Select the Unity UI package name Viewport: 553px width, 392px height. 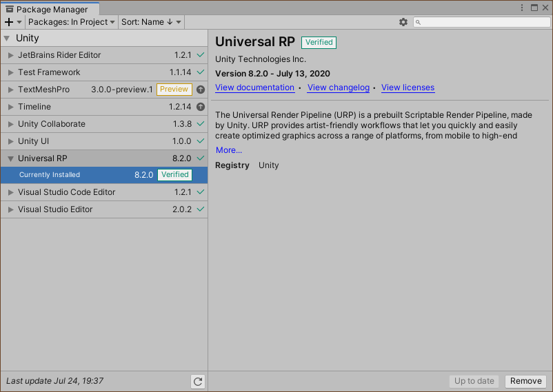click(x=34, y=141)
